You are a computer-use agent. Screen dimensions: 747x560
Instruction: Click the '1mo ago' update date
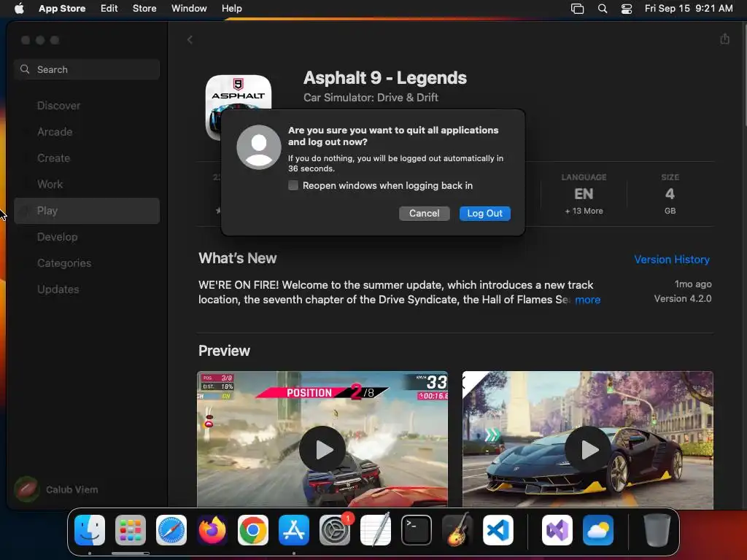pos(693,284)
